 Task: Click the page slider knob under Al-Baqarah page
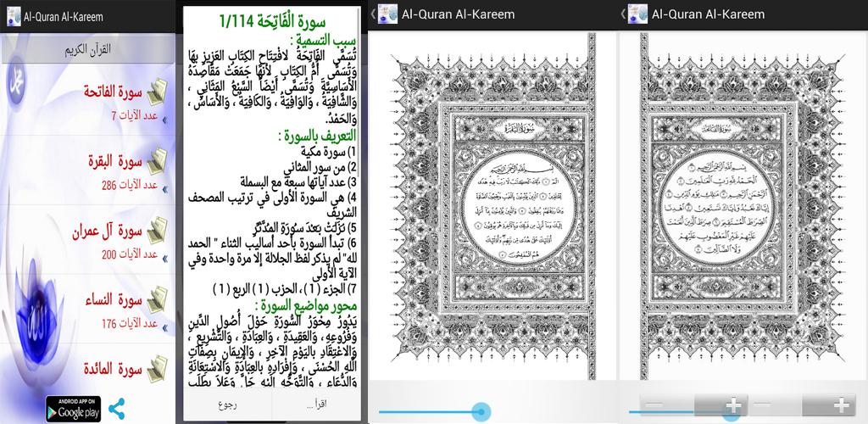point(481,411)
